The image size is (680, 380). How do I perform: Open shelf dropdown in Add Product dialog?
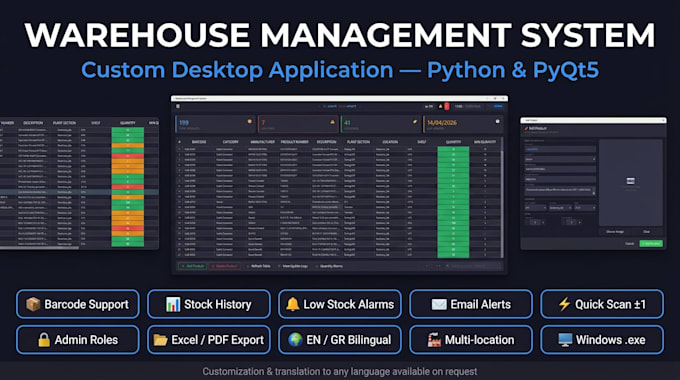click(585, 208)
